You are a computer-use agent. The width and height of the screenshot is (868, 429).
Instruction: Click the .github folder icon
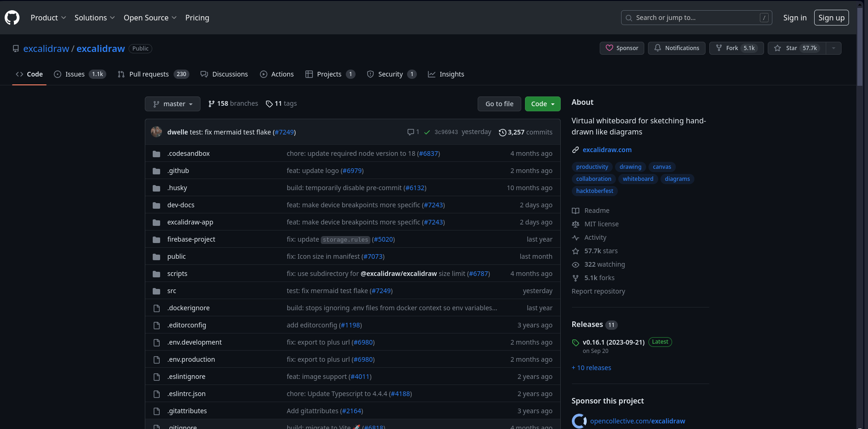click(156, 171)
